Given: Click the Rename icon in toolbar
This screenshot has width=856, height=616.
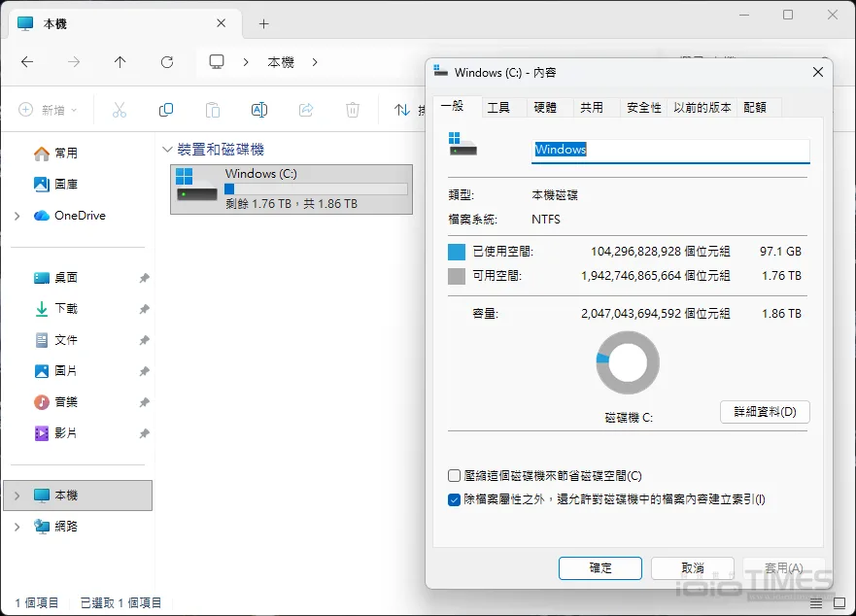Looking at the screenshot, I should (259, 110).
